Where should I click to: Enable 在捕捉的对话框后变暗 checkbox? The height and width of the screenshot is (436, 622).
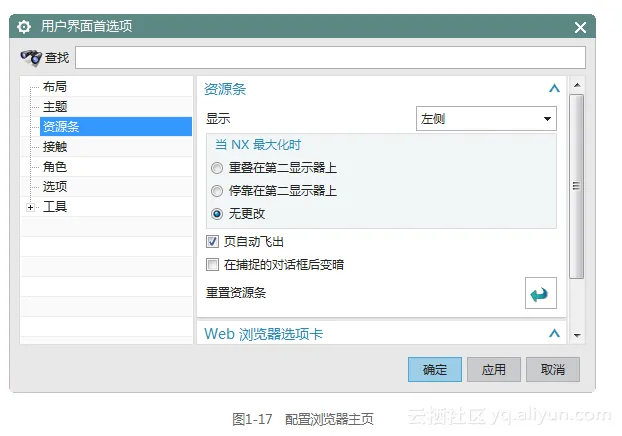212,265
